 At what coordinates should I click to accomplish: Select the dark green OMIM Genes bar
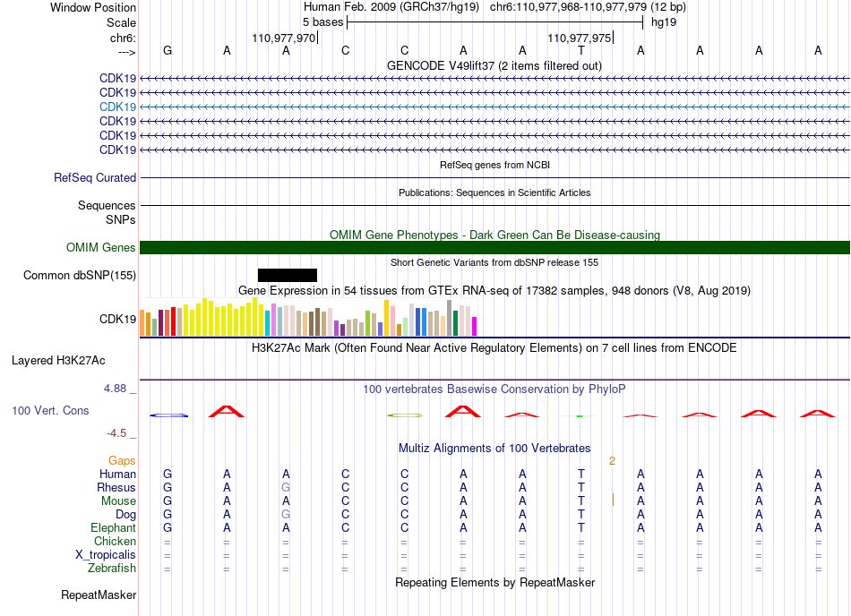click(494, 247)
